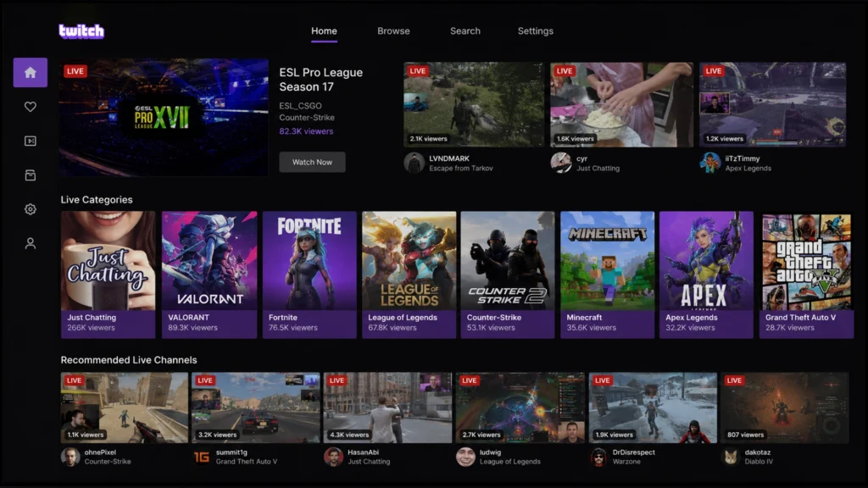Open ludwig's League of Legends stream thumbnail
The width and height of the screenshot is (868, 488).
520,408
